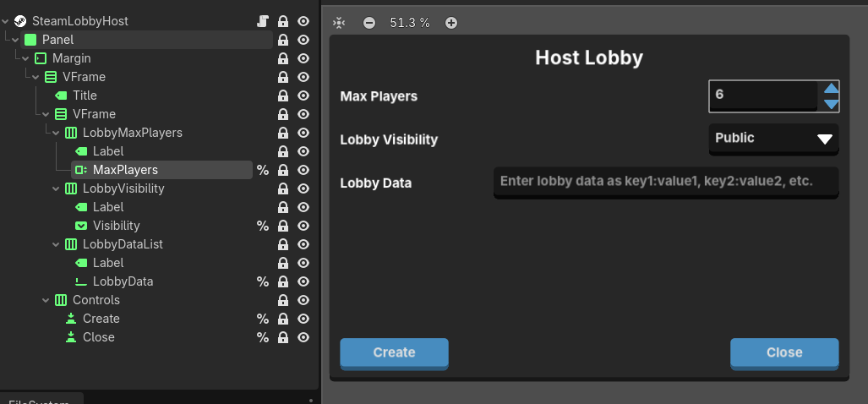Click LobbyData LineEdit node icon
Image resolution: width=868 pixels, height=404 pixels.
coord(81,281)
